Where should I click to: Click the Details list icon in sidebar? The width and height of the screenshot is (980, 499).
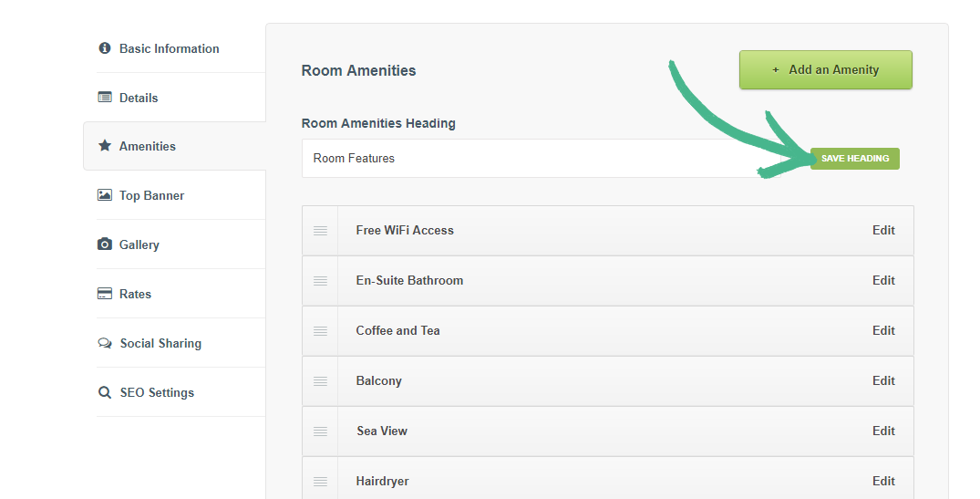point(105,98)
